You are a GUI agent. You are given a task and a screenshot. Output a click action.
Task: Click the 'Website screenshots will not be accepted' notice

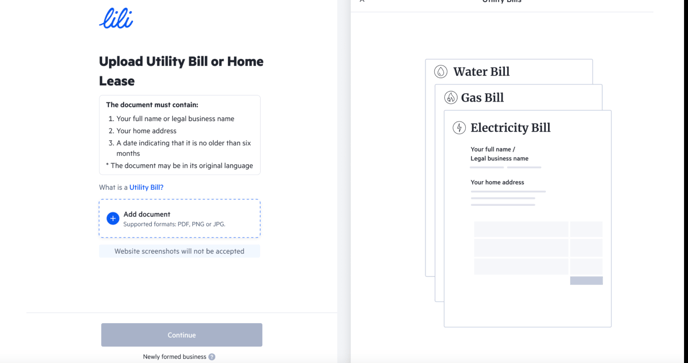(179, 252)
